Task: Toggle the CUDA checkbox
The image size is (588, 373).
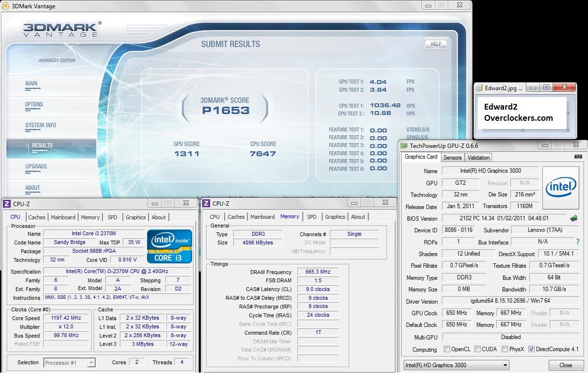Action: (478, 349)
